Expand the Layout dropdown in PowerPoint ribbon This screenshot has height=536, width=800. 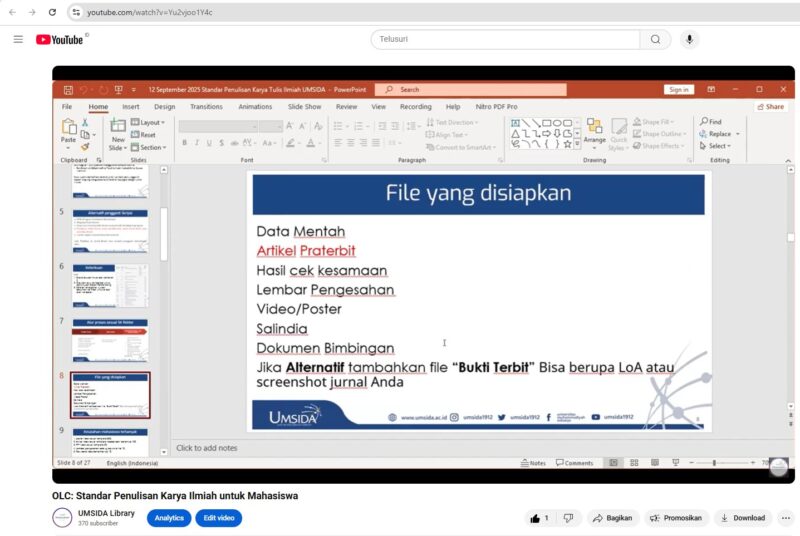[151, 122]
